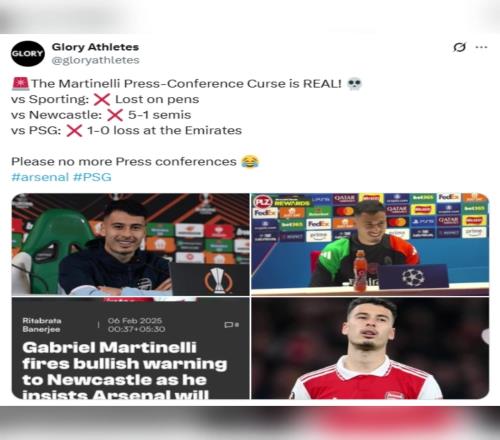Click the skull emoji after REAL!
Viewport: 500px width, 440px height.
[354, 83]
